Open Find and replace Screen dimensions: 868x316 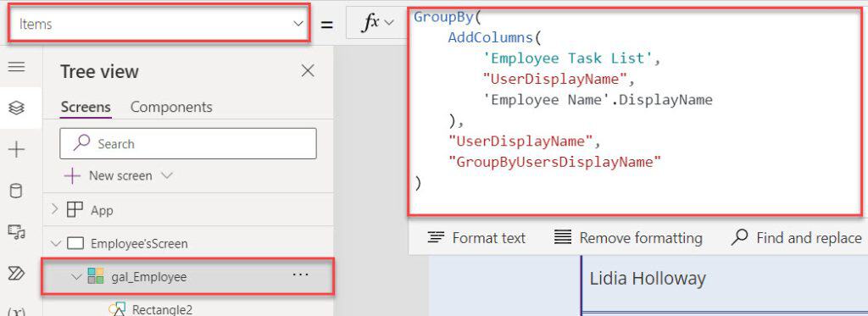coord(797,238)
